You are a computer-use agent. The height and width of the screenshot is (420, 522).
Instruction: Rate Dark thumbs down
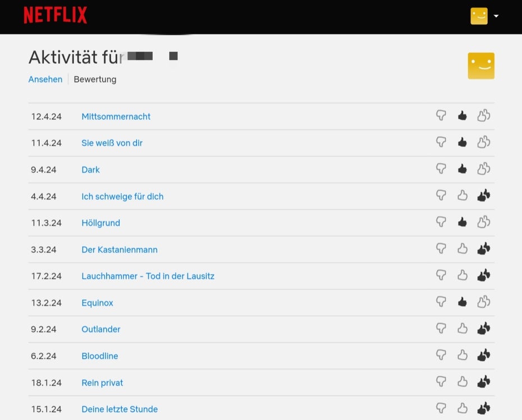(x=441, y=169)
